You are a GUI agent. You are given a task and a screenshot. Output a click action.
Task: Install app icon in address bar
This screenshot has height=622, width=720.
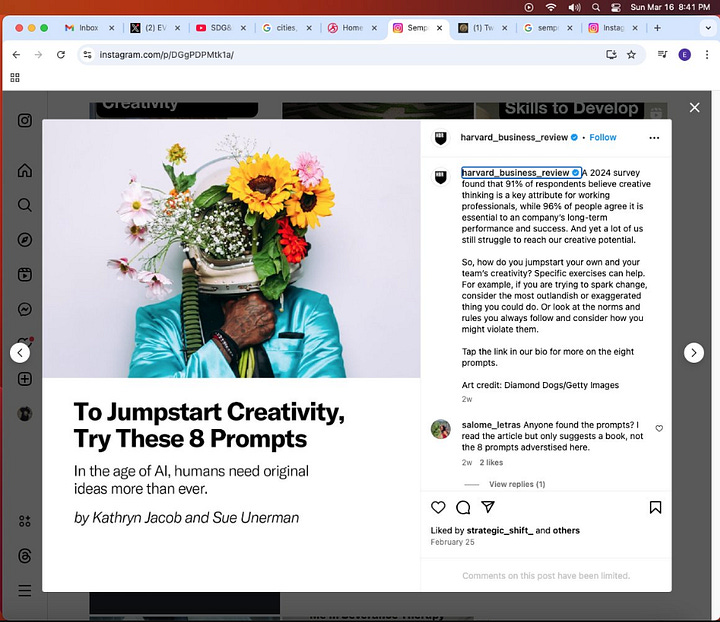tap(611, 55)
